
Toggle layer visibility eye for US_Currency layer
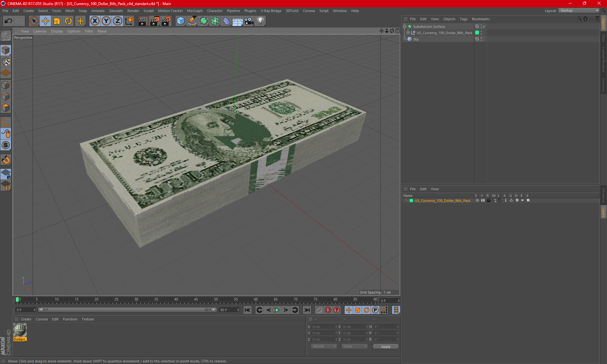tap(483, 200)
